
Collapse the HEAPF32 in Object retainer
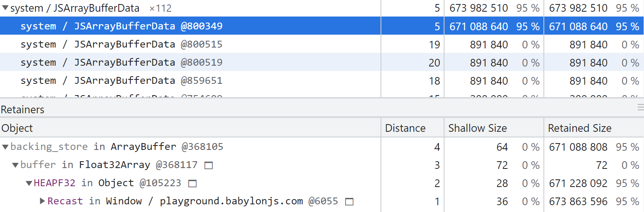click(29, 183)
